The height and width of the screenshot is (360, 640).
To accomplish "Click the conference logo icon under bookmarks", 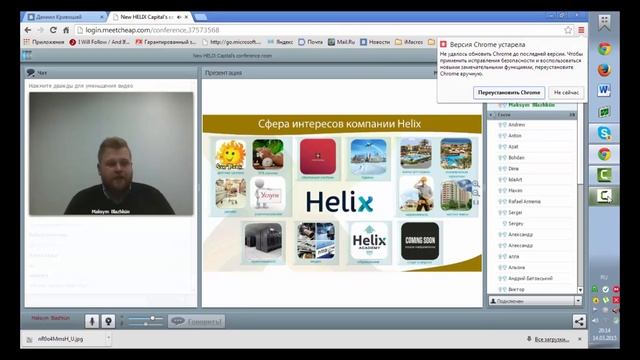I will 27,56.
